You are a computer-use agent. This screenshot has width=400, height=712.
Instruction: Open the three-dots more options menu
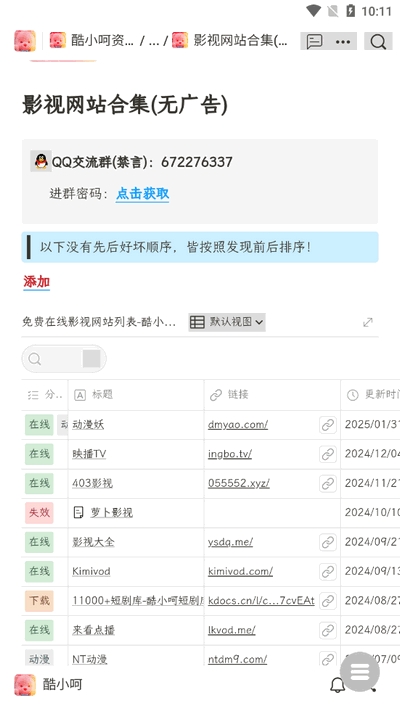click(x=343, y=41)
